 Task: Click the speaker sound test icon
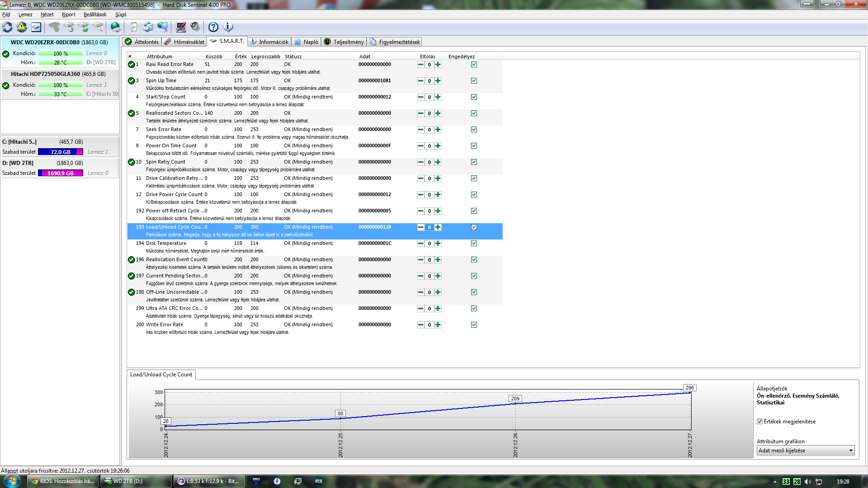click(x=195, y=27)
